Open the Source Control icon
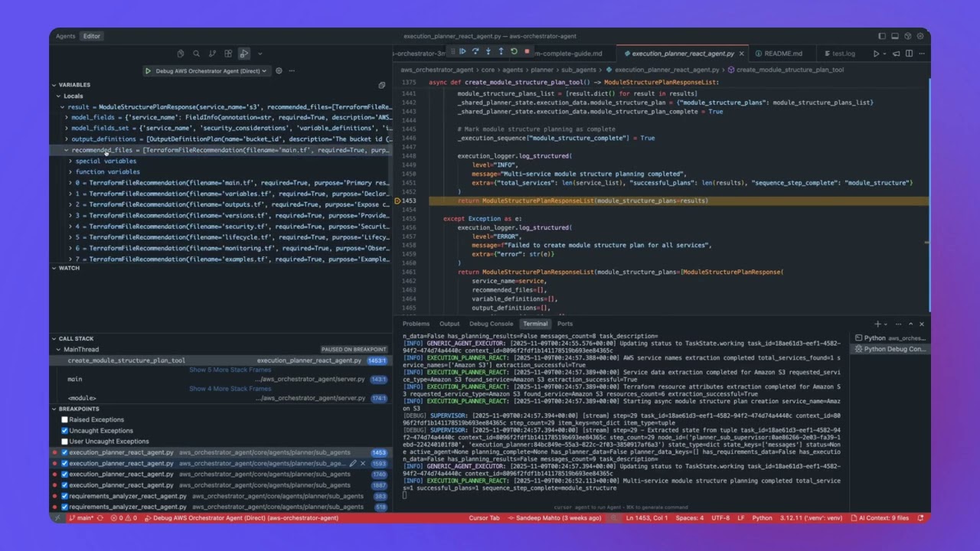This screenshot has width=980, height=551. 212,54
